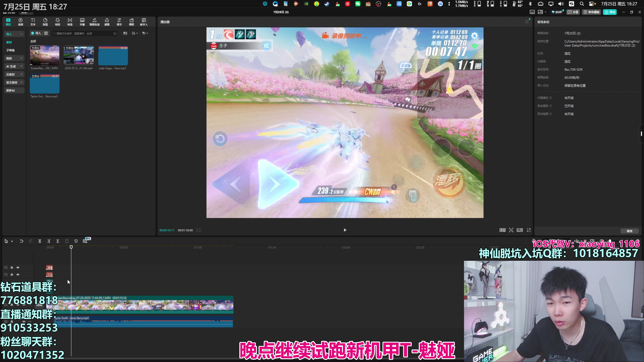Open the 贴纸 stickers tab

[x=45, y=22]
